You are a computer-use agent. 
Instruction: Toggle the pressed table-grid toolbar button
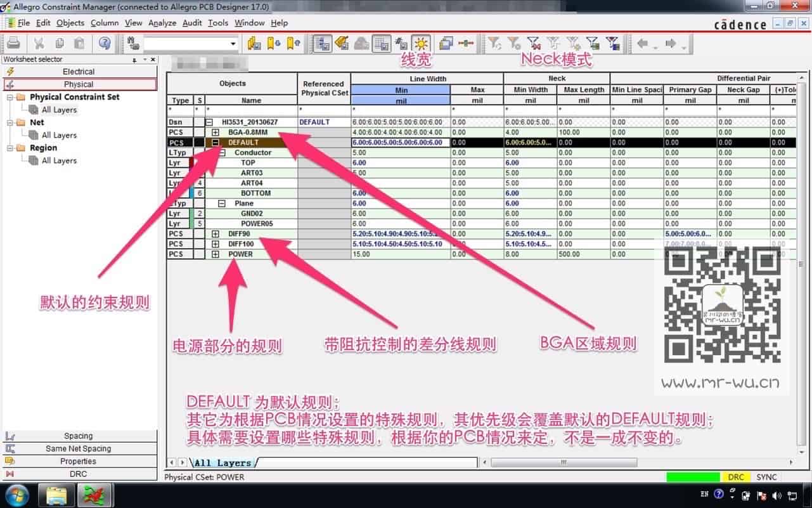pos(381,43)
